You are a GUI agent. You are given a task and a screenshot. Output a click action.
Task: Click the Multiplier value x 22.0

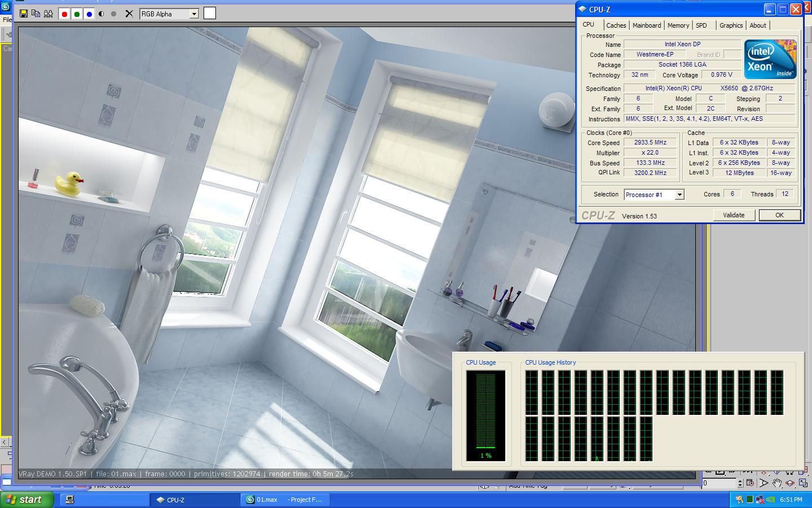click(650, 153)
